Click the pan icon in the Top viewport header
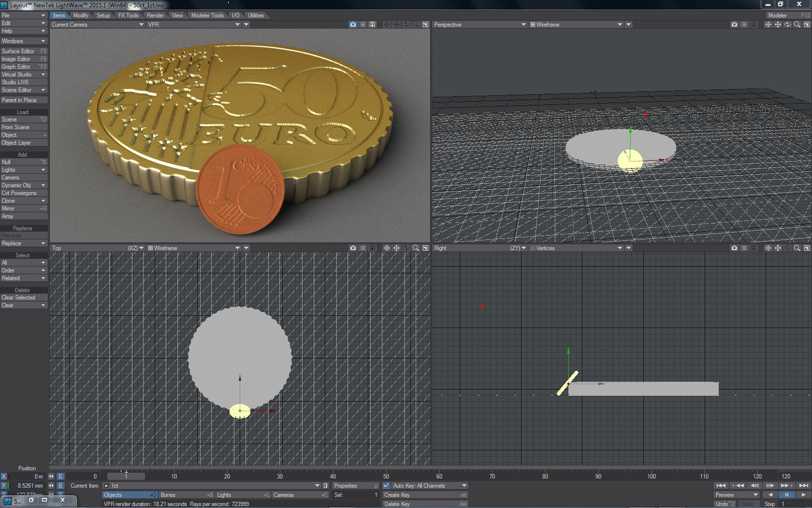This screenshot has height=508, width=812. [x=396, y=248]
